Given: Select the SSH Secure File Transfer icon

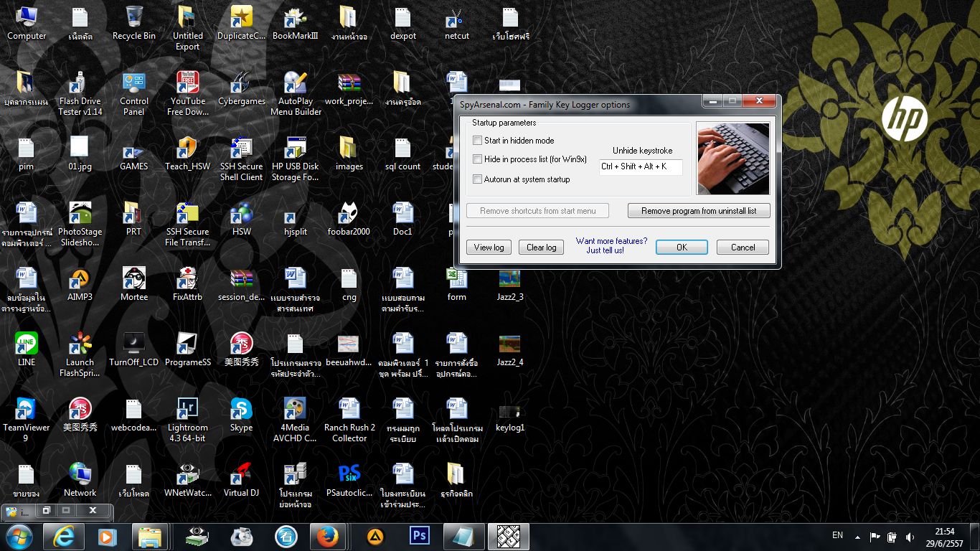Looking at the screenshot, I should (188, 225).
